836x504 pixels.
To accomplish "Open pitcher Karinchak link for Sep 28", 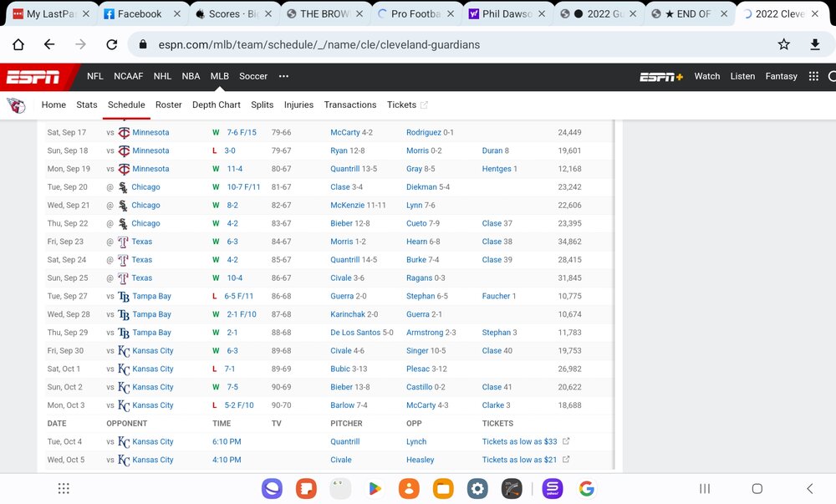I will pyautogui.click(x=348, y=314).
